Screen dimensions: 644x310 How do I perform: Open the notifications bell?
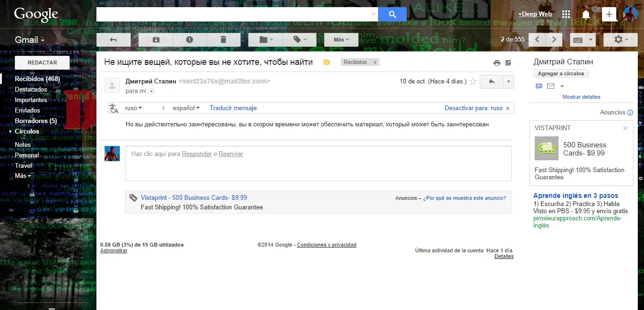[586, 14]
